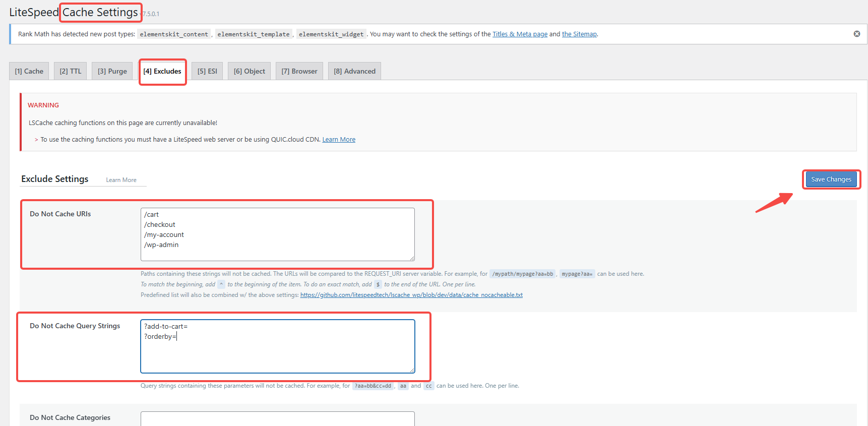Viewport: 868px width, 426px height.
Task: Click the /cart line in URIs box
Action: 151,215
